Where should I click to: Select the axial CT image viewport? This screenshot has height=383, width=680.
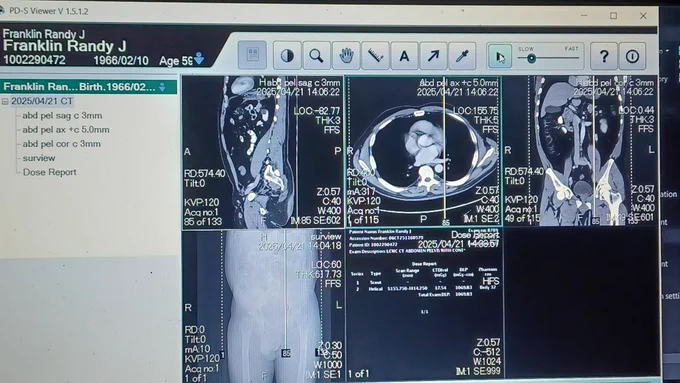[x=424, y=152]
